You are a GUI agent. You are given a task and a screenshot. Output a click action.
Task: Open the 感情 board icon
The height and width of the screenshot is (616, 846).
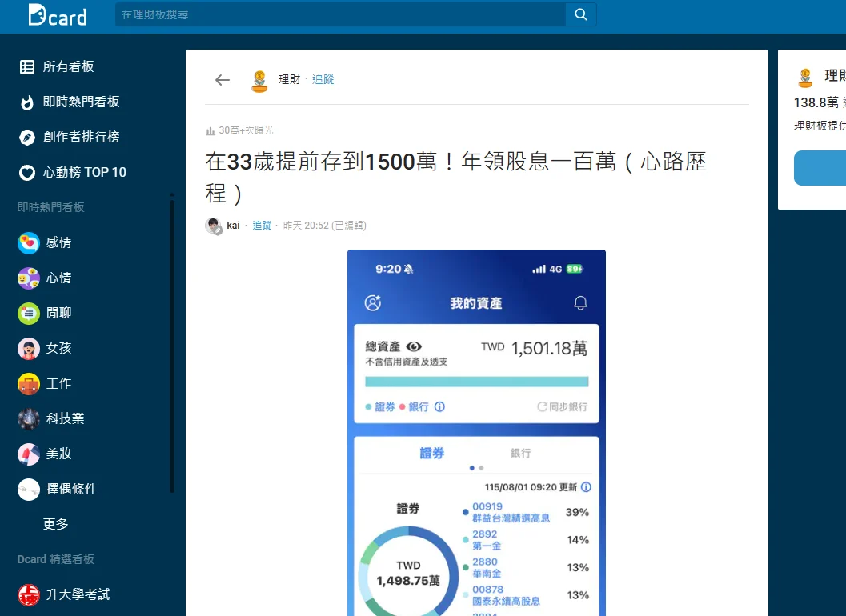[x=29, y=242]
